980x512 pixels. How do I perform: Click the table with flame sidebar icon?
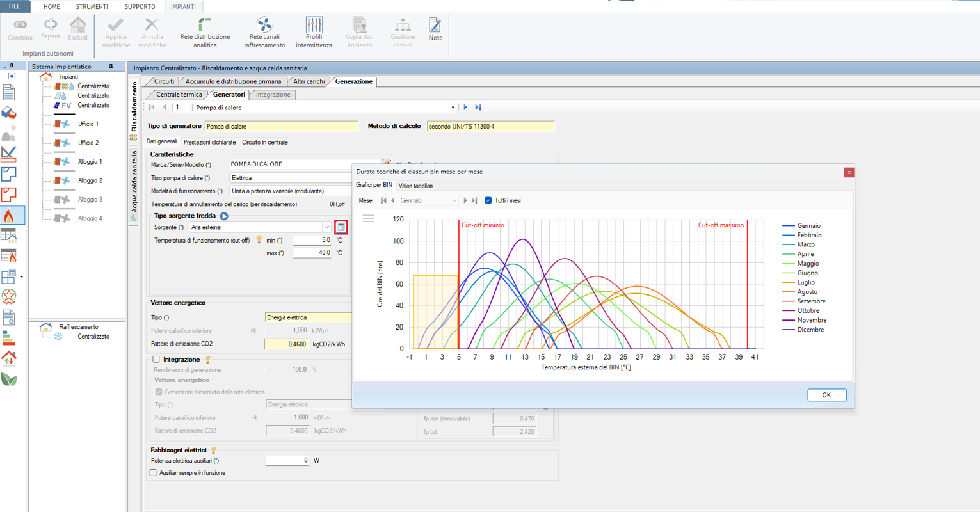(x=9, y=256)
